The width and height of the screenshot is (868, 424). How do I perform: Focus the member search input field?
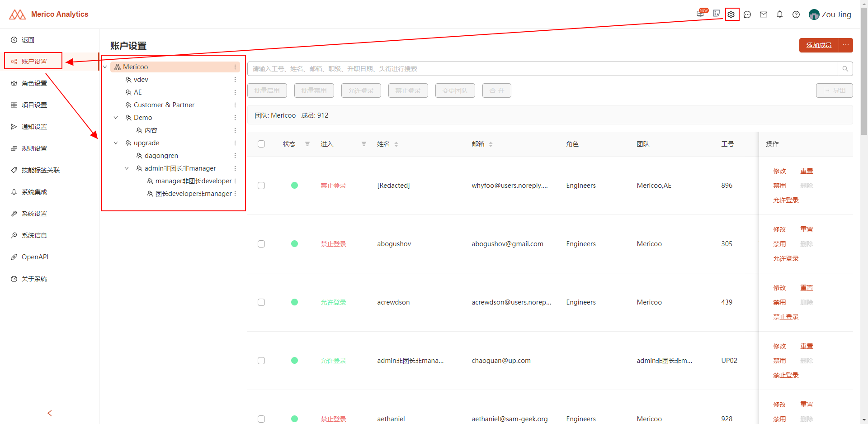[542, 69]
